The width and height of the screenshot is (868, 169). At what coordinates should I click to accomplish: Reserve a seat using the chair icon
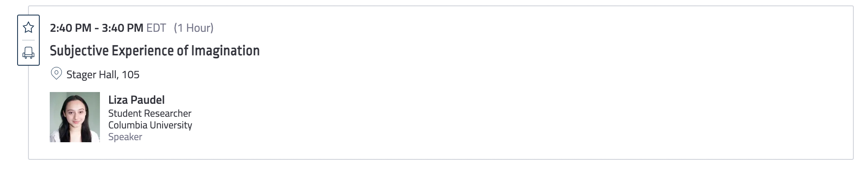(x=28, y=53)
